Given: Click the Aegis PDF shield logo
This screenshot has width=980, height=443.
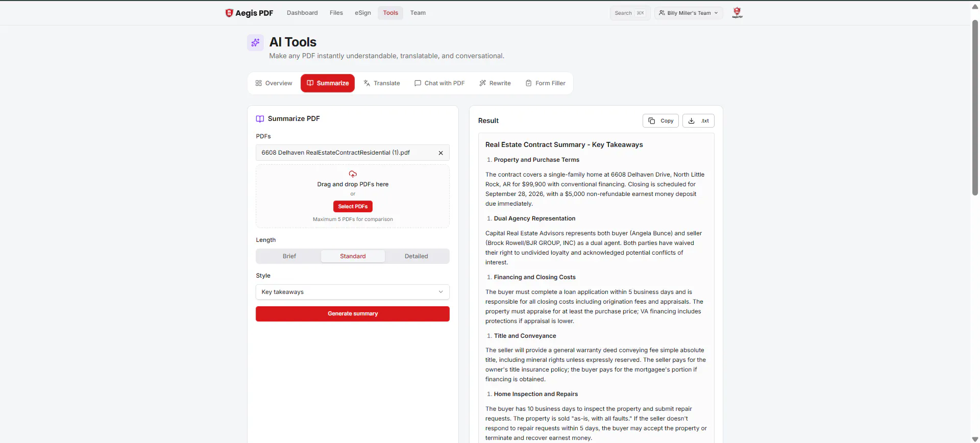Looking at the screenshot, I should 229,13.
